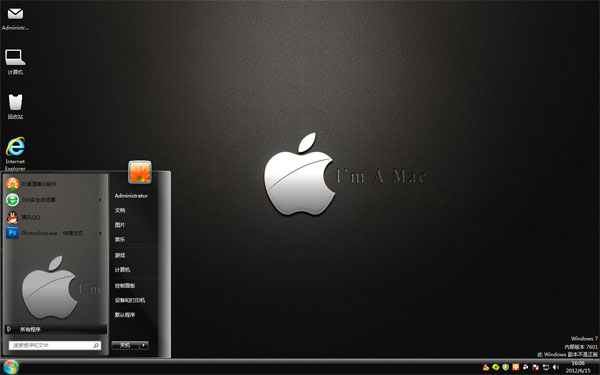Open the Administrator personal folder link

[131, 196]
